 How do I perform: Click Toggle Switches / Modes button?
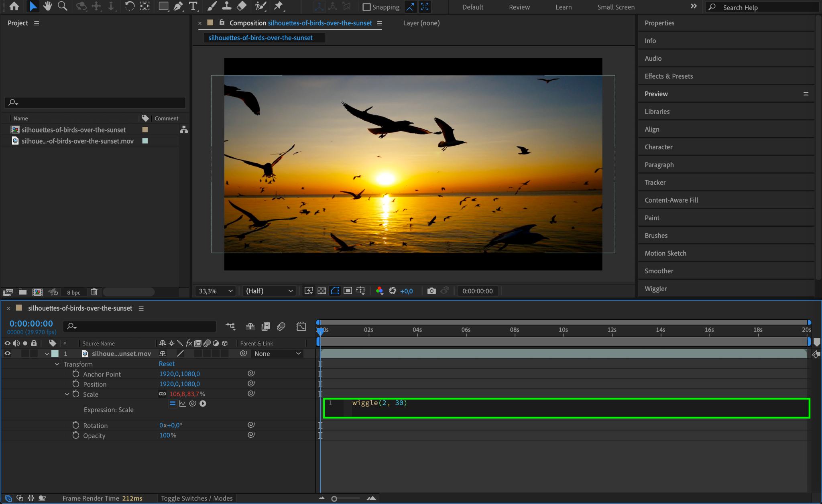pos(197,498)
